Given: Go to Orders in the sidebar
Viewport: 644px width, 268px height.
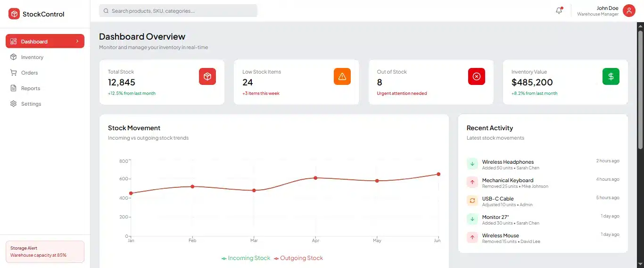Looking at the screenshot, I should tap(29, 73).
